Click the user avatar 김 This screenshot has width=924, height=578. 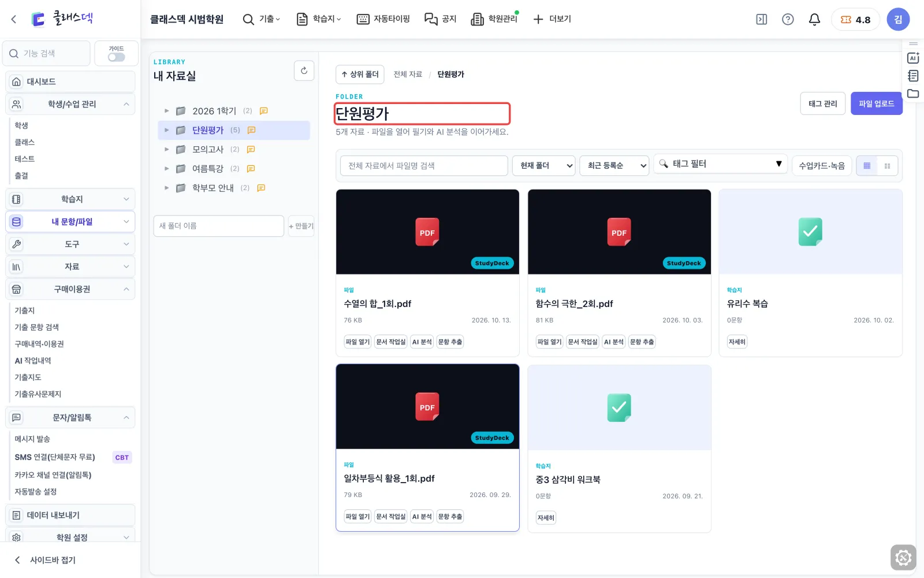point(898,19)
